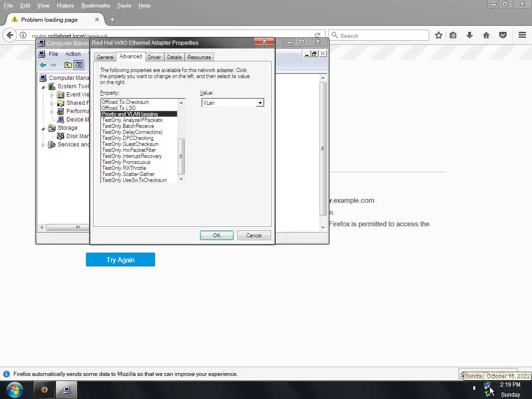Click Firefox Search input field
Screen dimensions: 532x399
coord(379,35)
